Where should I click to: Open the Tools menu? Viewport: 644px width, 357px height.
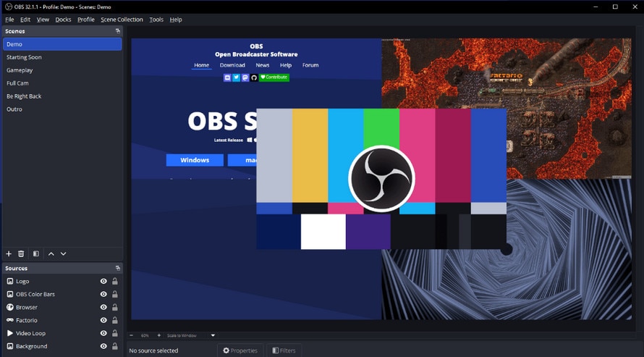[156, 20]
